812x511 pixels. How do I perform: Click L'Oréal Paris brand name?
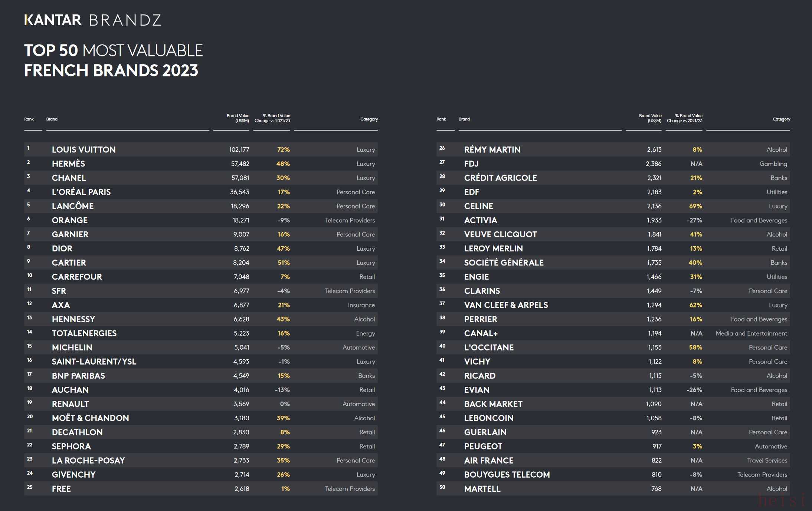click(x=81, y=192)
